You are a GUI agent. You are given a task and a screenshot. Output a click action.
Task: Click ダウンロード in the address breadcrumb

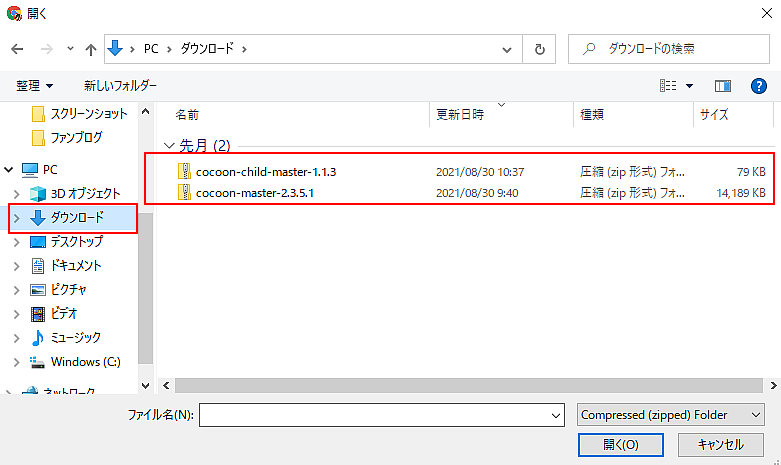tap(207, 49)
